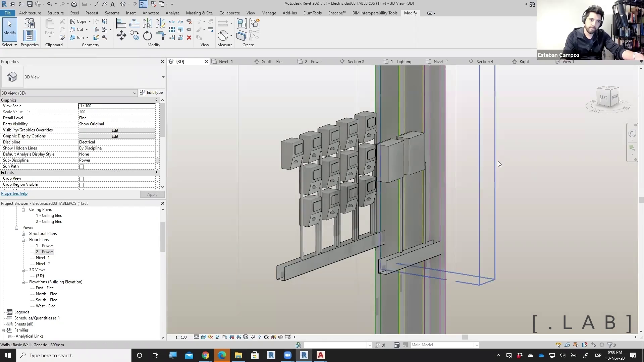Select the Copy tool icon
Viewport: 644px width, 362px height.
pyautogui.click(x=135, y=36)
